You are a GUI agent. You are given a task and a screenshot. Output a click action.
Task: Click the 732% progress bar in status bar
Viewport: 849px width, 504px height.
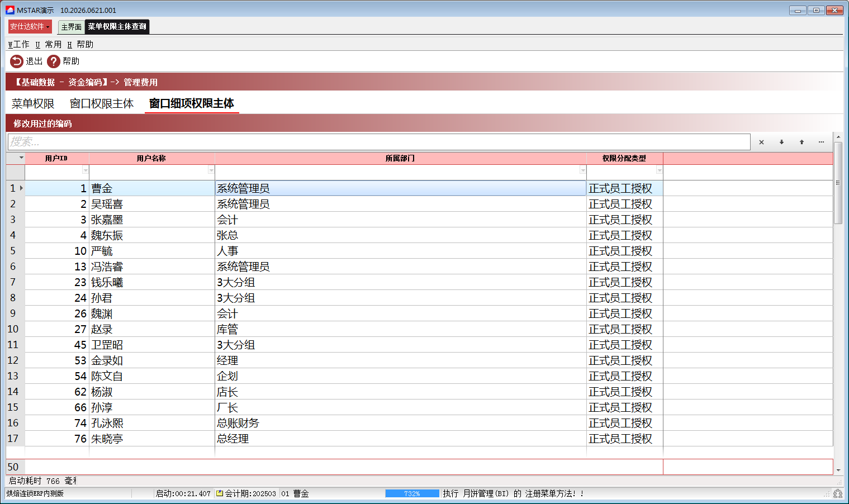412,493
